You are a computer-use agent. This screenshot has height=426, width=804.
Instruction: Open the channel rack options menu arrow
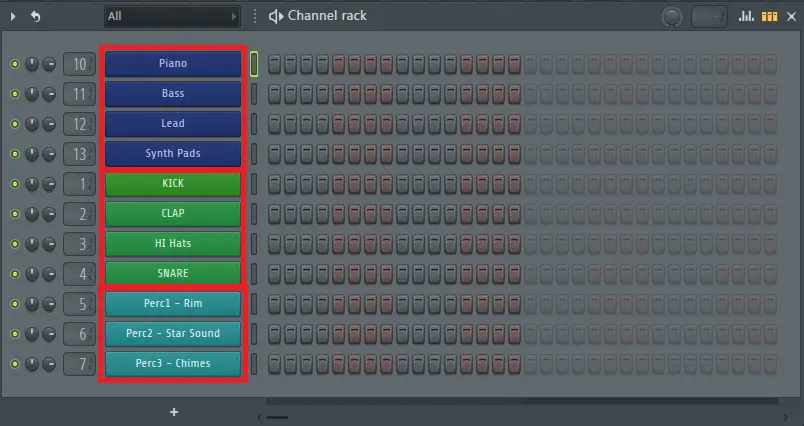(x=12, y=16)
